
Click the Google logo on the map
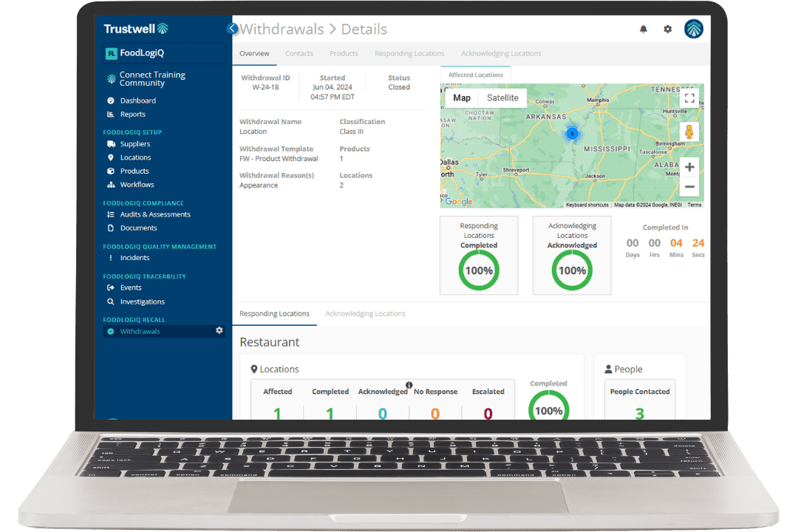pyautogui.click(x=459, y=202)
